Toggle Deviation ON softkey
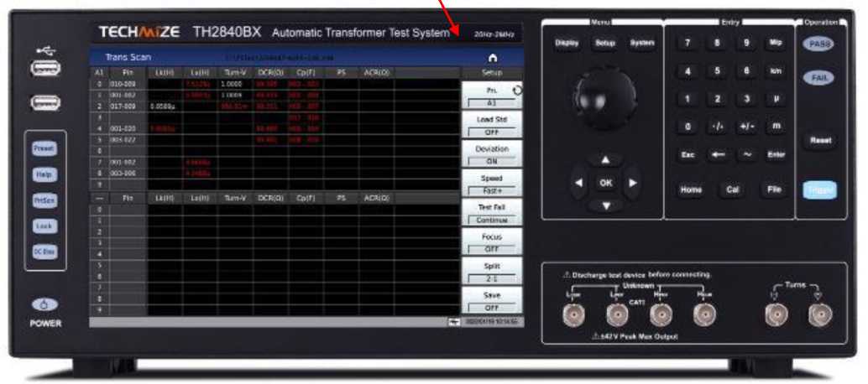The height and width of the screenshot is (384, 868). pyautogui.click(x=492, y=153)
